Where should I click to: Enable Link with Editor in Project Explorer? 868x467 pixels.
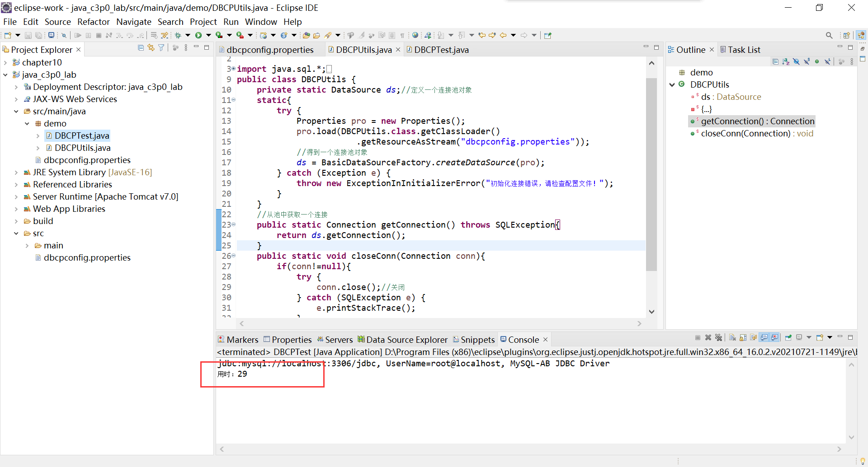click(x=151, y=47)
